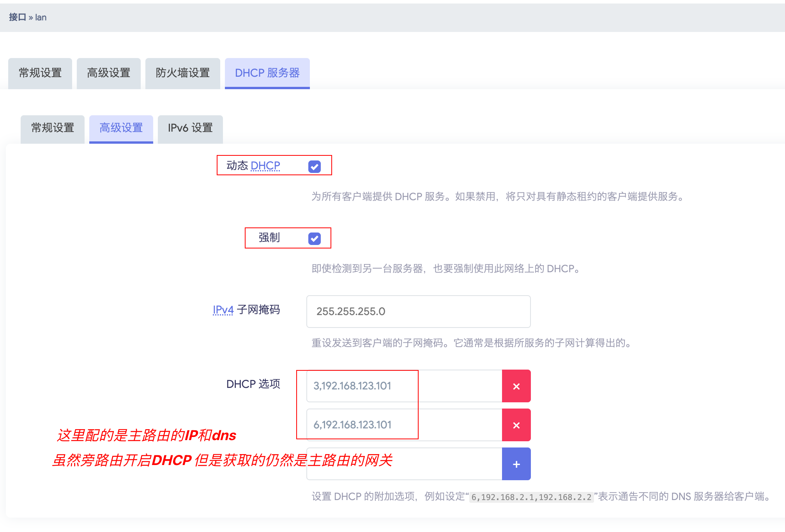Toggle the 强制 checkbox
This screenshot has width=785, height=532.
pos(315,238)
